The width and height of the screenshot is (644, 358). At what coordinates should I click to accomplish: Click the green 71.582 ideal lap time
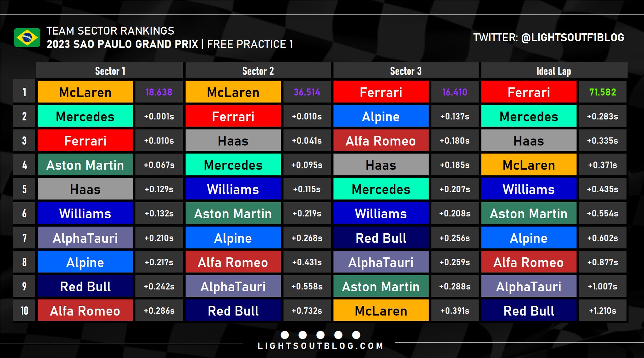602,92
